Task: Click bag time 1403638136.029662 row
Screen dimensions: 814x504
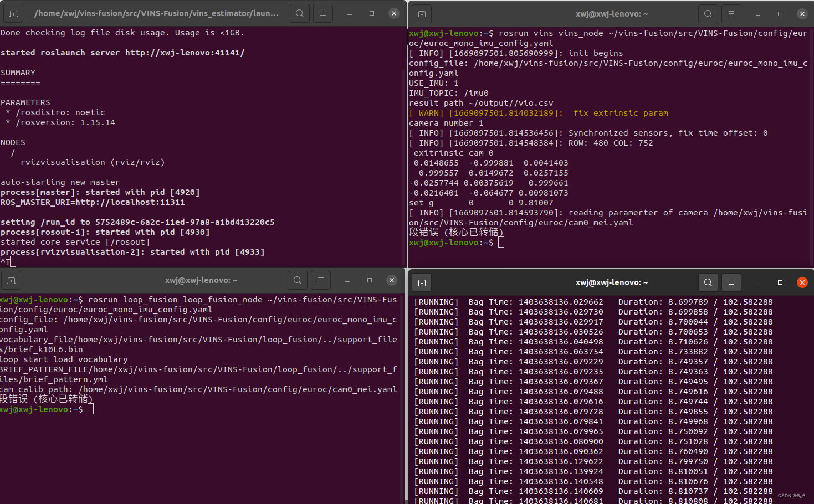Action: (593, 302)
